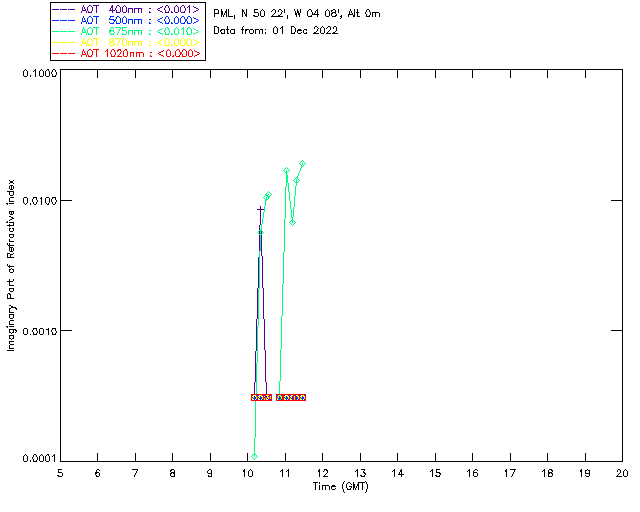The height and width of the screenshot is (512, 640).
Task: Click the 'Time (GMT)' axis title
Action: click(x=340, y=487)
